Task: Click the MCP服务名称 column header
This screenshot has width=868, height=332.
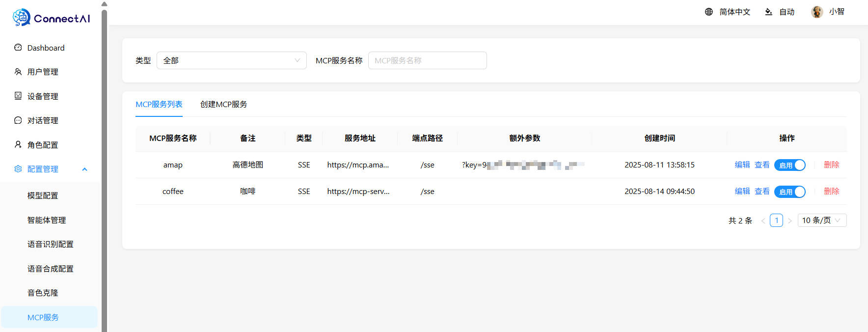Action: coord(173,138)
